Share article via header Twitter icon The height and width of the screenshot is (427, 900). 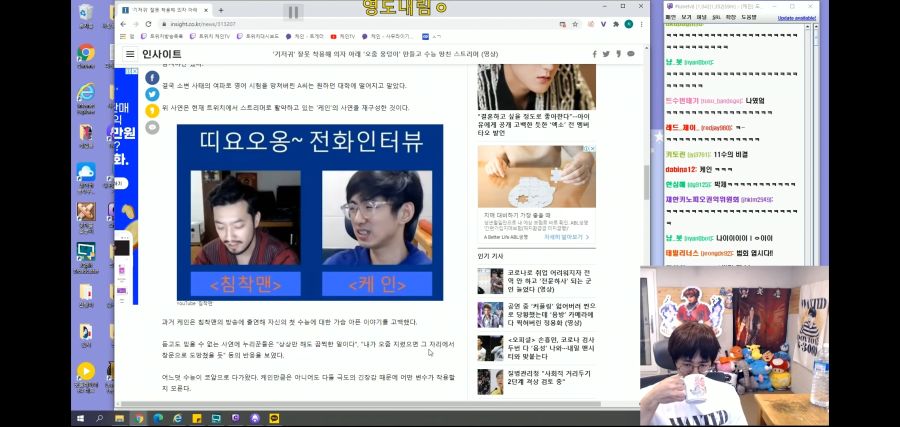tap(606, 54)
